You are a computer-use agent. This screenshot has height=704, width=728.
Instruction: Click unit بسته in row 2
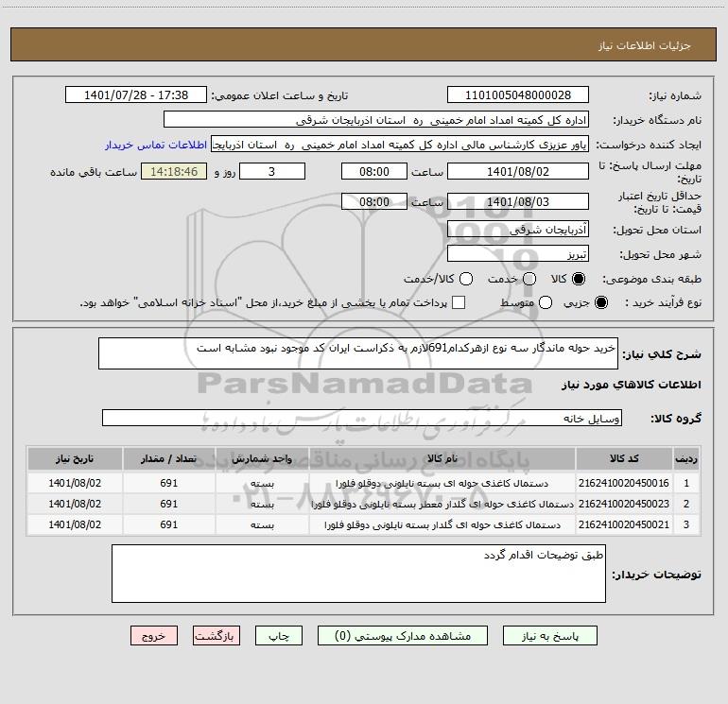click(x=262, y=505)
